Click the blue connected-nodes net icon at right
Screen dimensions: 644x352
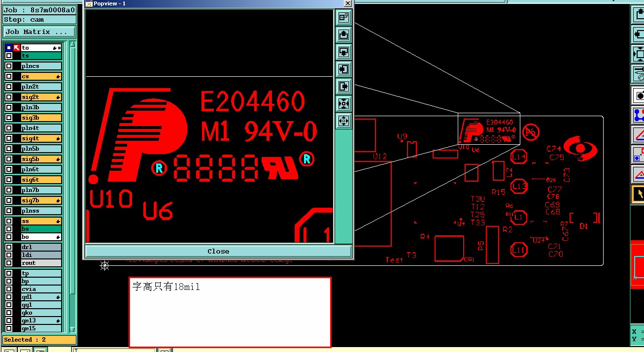click(x=639, y=115)
